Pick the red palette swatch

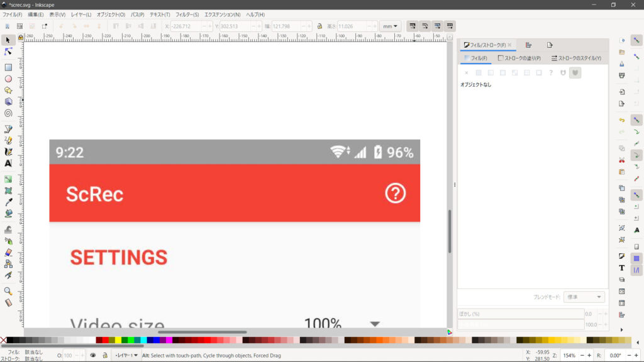pos(106,340)
